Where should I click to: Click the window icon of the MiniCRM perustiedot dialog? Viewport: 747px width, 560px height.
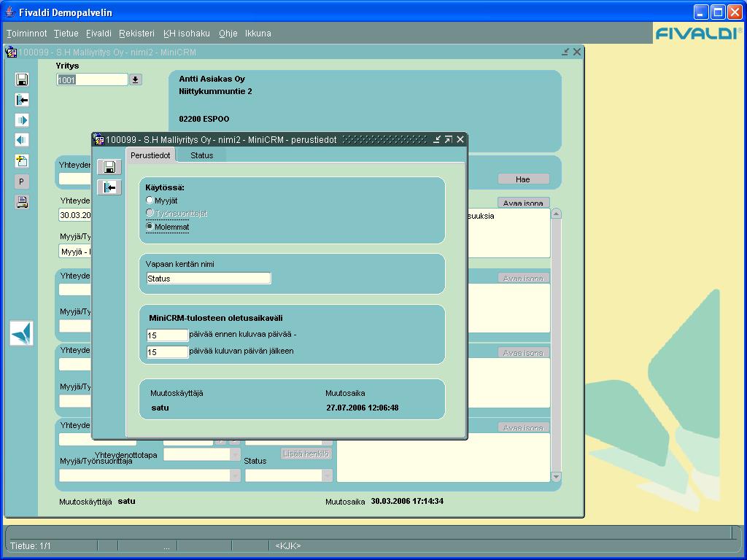[x=98, y=139]
